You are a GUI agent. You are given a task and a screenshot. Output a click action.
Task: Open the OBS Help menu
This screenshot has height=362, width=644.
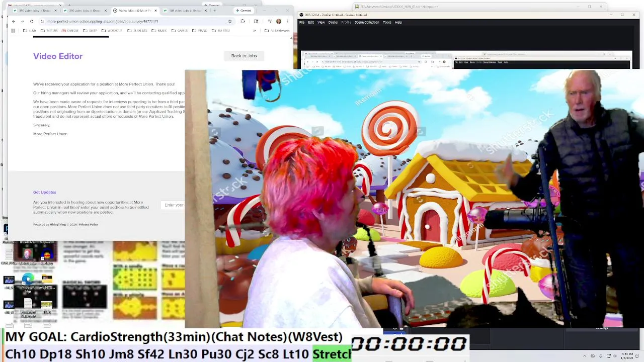[x=398, y=22]
